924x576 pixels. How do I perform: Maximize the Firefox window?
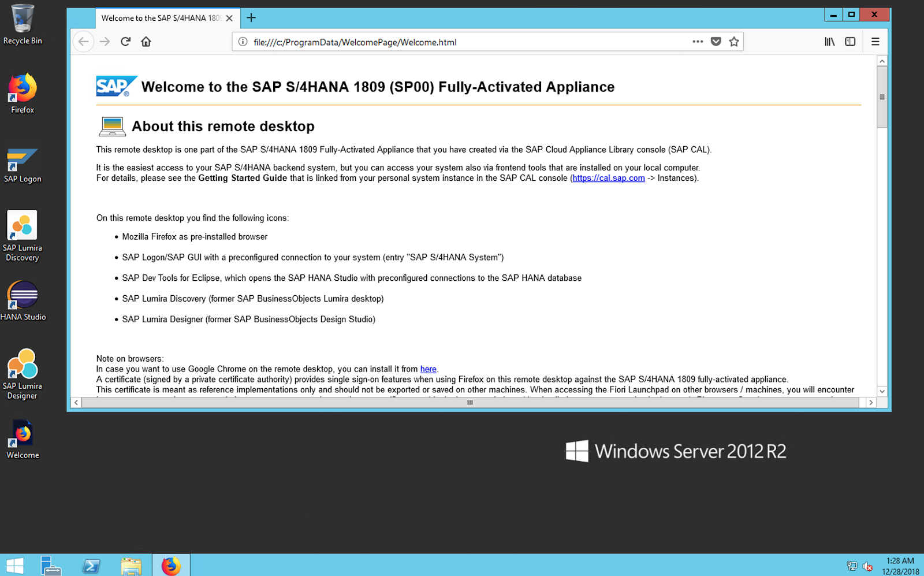[851, 15]
